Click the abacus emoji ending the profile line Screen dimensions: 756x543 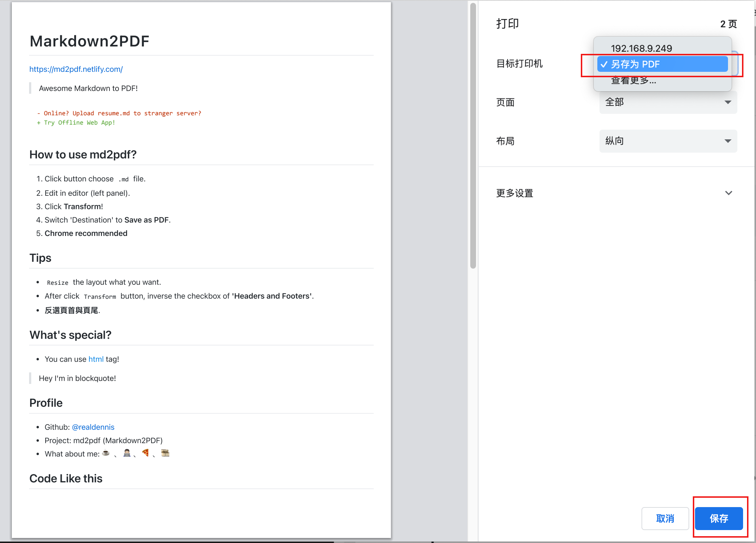coord(165,453)
